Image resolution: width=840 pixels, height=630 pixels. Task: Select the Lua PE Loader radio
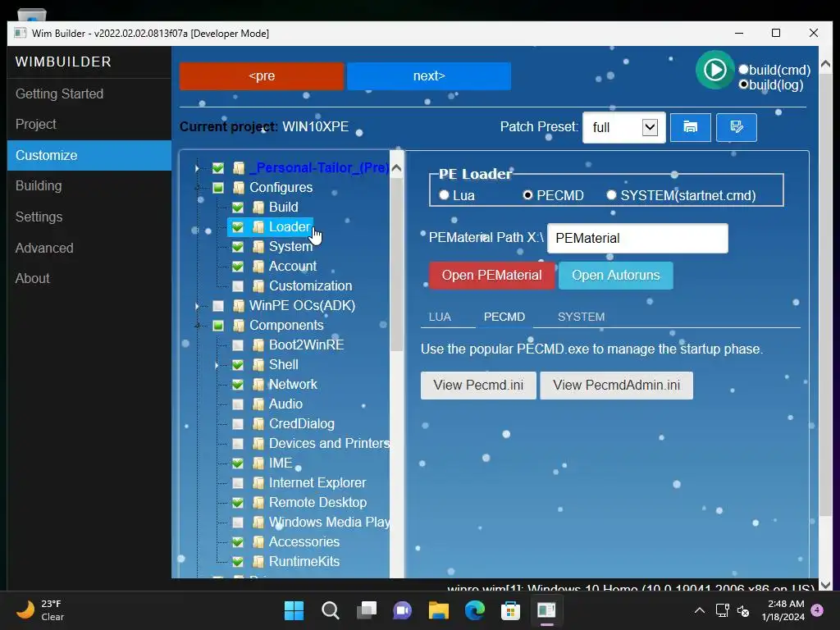pyautogui.click(x=444, y=195)
